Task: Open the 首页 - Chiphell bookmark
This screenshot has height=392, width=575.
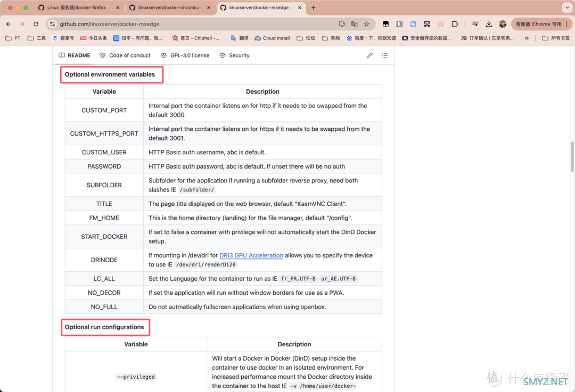Action: pos(195,38)
